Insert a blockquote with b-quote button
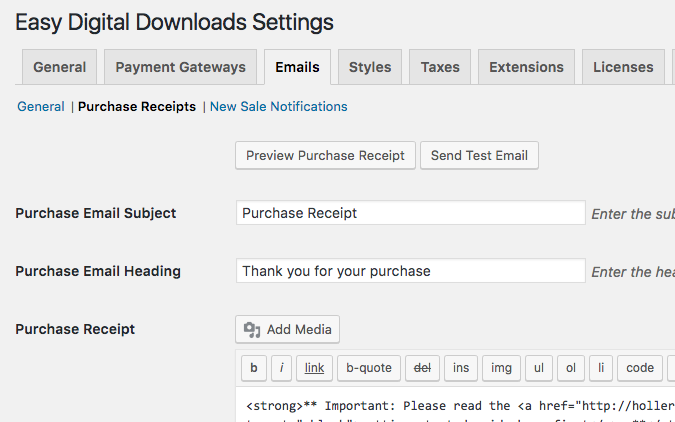Screen dimensions: 675x422 pyautogui.click(x=369, y=368)
